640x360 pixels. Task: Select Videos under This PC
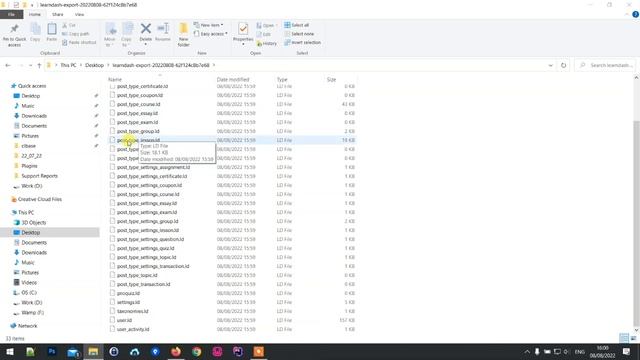[29, 282]
